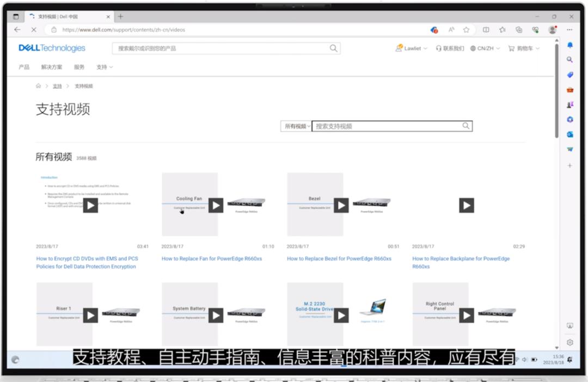Screen dimensions: 588x382
Task: Open read aloud icon in address bar
Action: tap(451, 29)
